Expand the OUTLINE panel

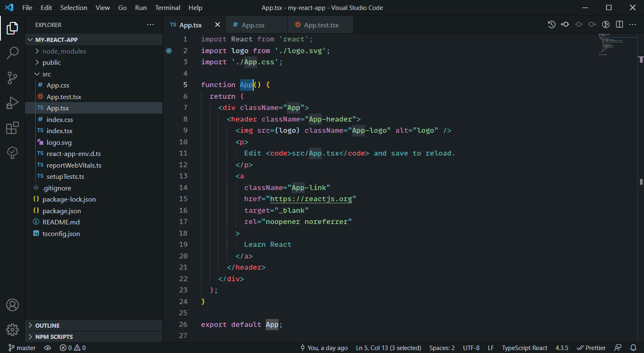pyautogui.click(x=94, y=326)
